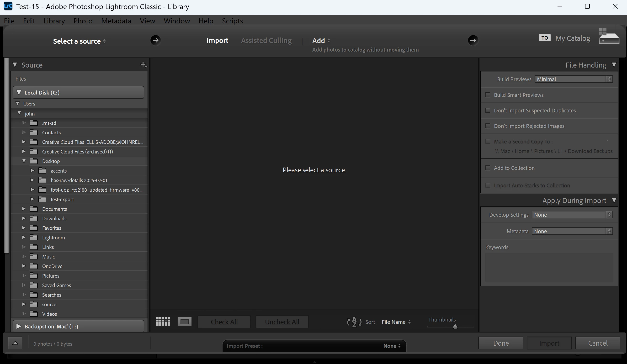Click the Cancel button
Screen dimensions: 627x364
coord(597,343)
